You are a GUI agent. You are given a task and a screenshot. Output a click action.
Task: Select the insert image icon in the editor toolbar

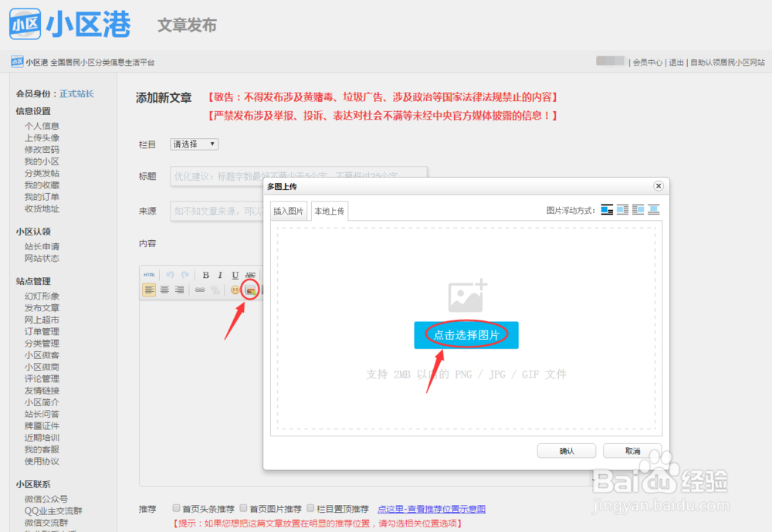[x=249, y=290]
